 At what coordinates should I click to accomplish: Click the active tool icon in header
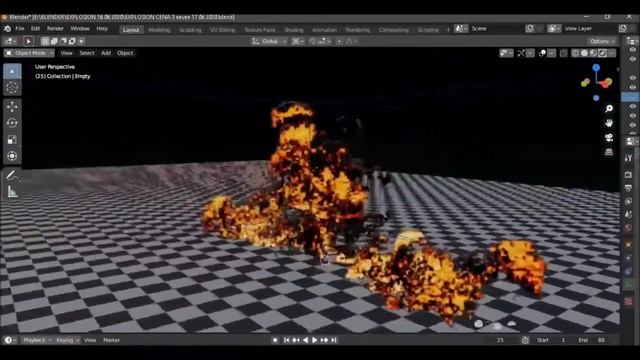[x=28, y=41]
